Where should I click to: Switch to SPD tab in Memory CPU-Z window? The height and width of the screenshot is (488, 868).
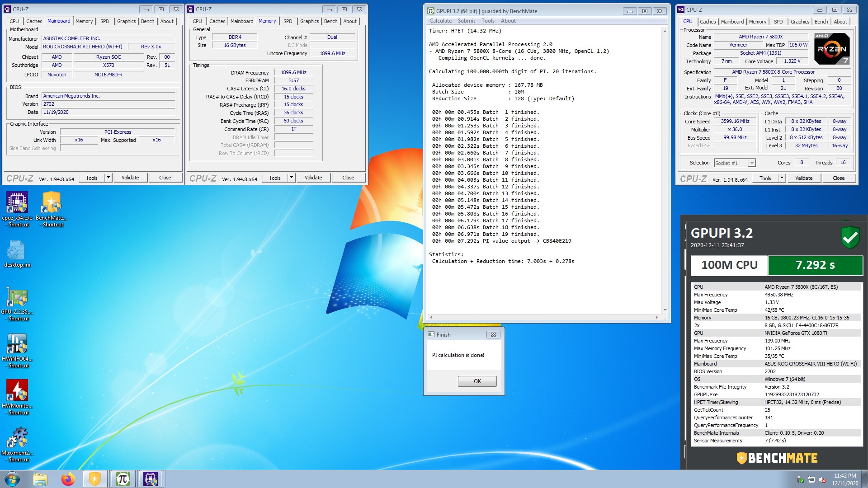pos(288,21)
